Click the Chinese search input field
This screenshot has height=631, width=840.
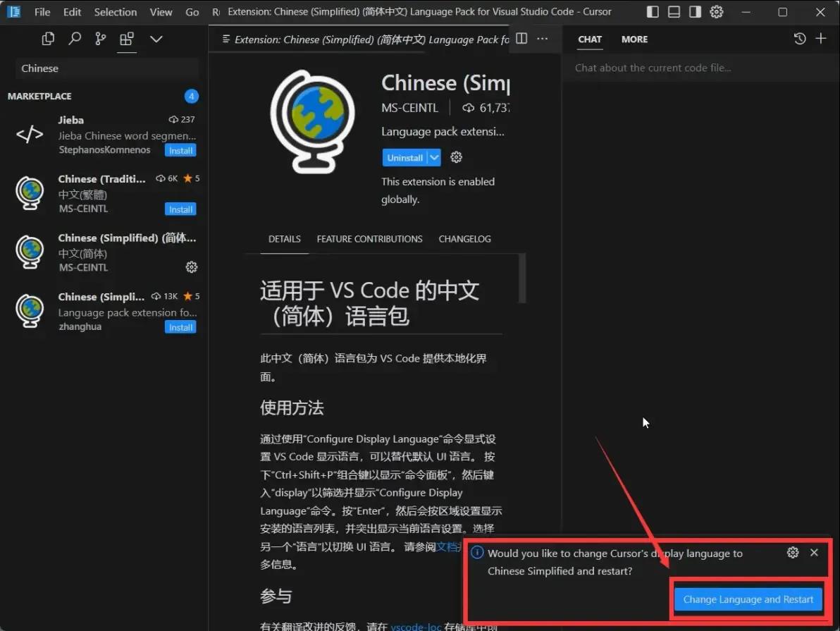(104, 68)
